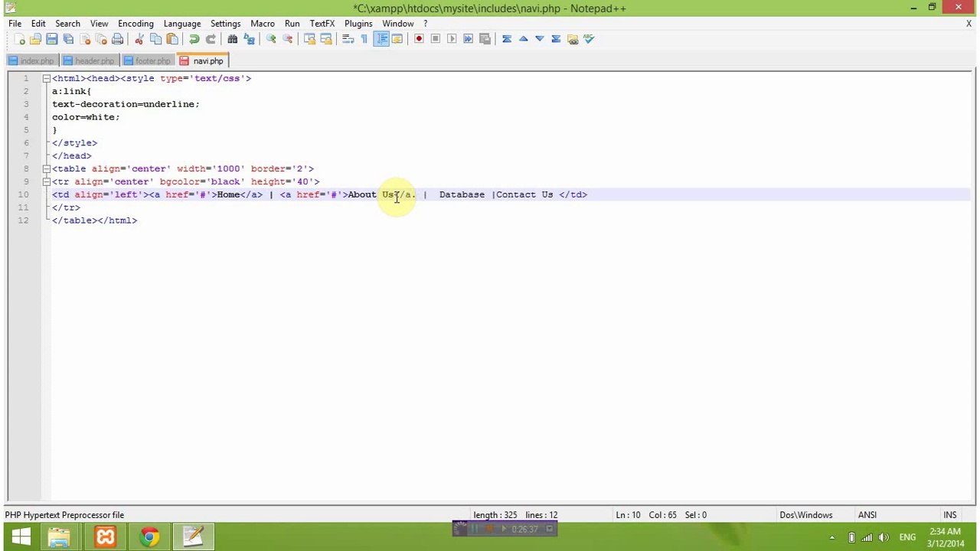Click the Copy toolbar icon

[x=155, y=39]
